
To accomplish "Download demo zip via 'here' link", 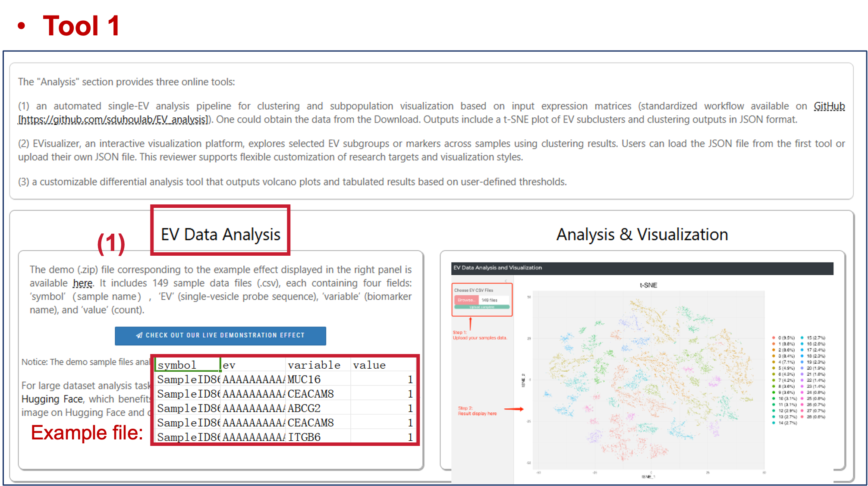I will tap(82, 283).
